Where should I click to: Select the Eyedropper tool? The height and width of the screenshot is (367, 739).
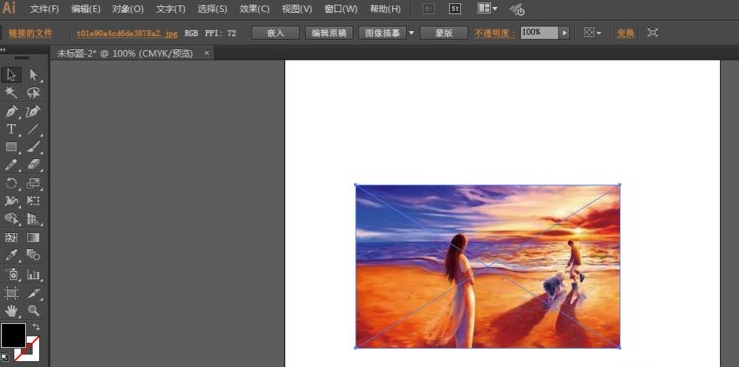[x=11, y=255]
